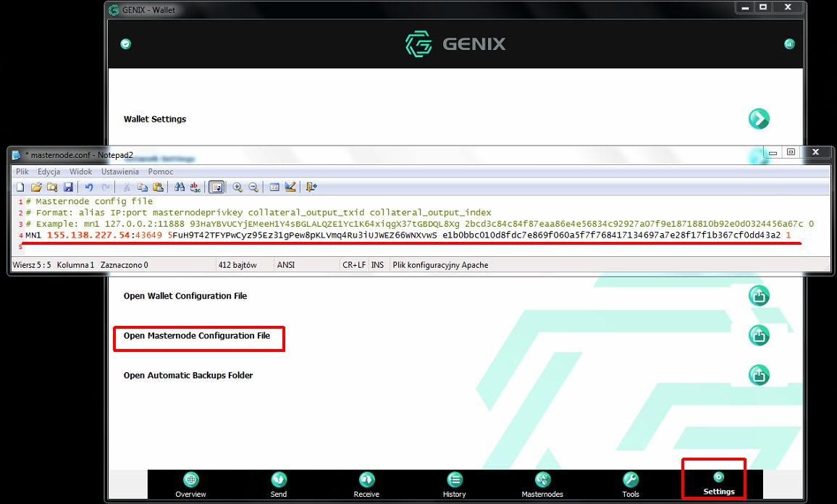Click the INS insert mode status entry
This screenshot has height=504, width=837.
point(377,265)
